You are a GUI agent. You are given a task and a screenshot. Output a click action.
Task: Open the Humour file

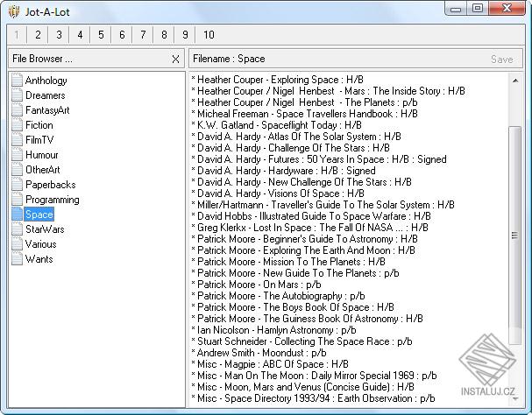click(x=42, y=155)
